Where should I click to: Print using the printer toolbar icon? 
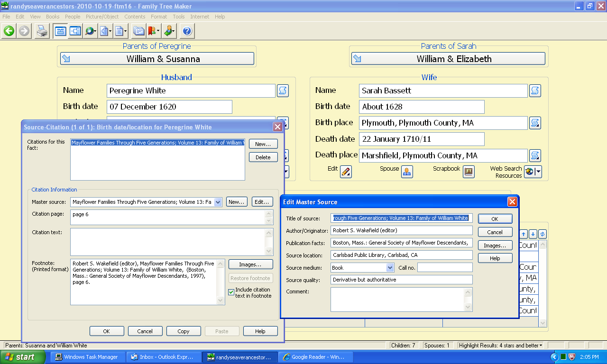tap(42, 31)
